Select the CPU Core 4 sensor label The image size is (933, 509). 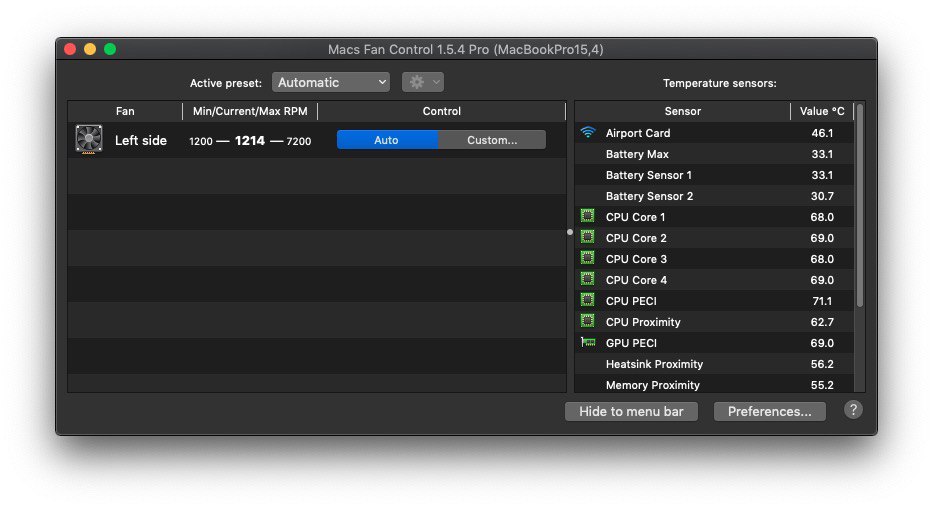636,280
